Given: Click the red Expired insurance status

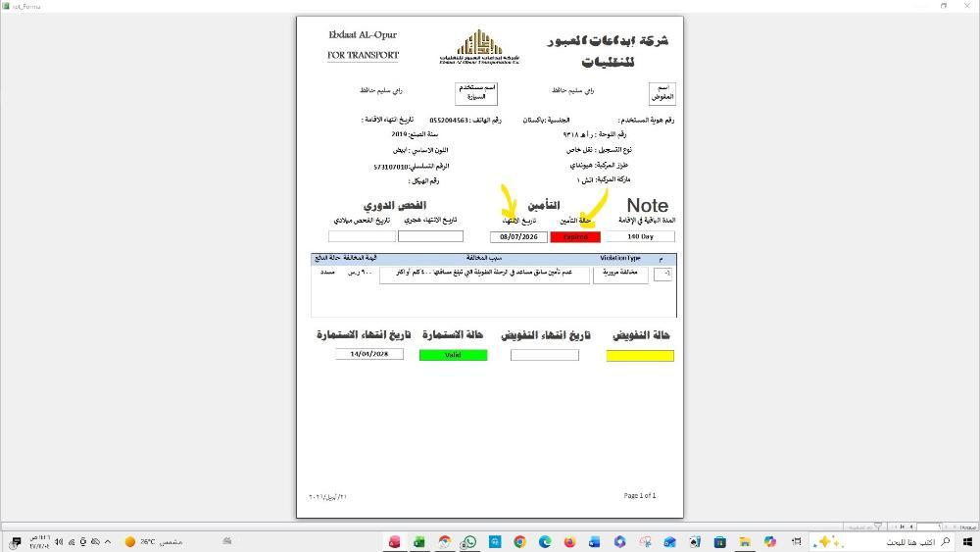Looking at the screenshot, I should [x=575, y=237].
